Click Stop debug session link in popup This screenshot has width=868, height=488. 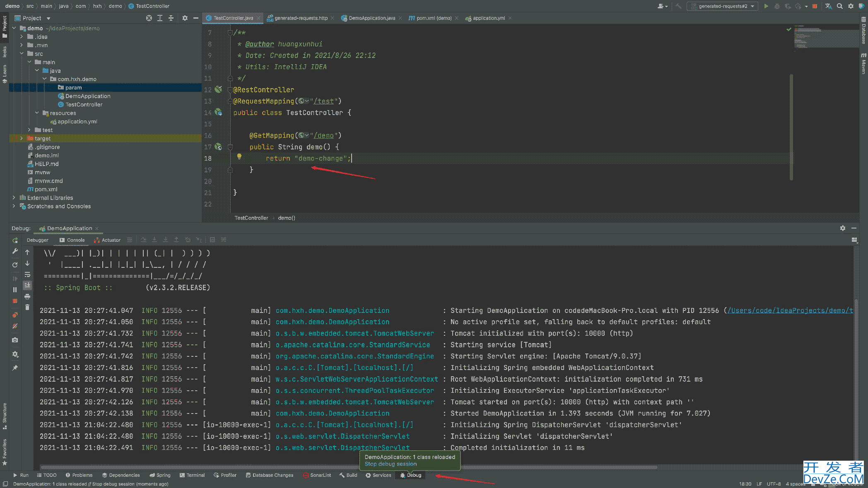point(391,464)
